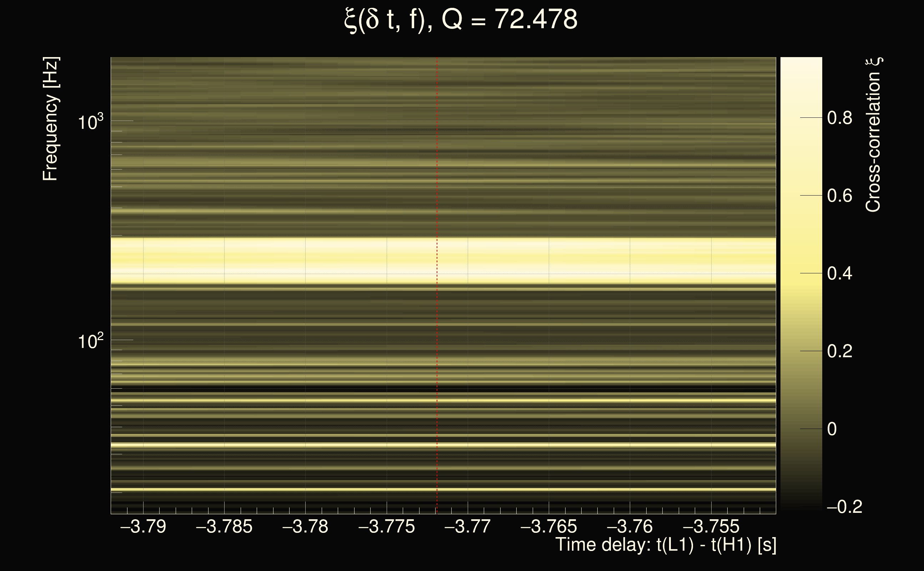This screenshot has width=924, height=571.
Task: Click the −3.77 time delay tick label
Action: [467, 526]
